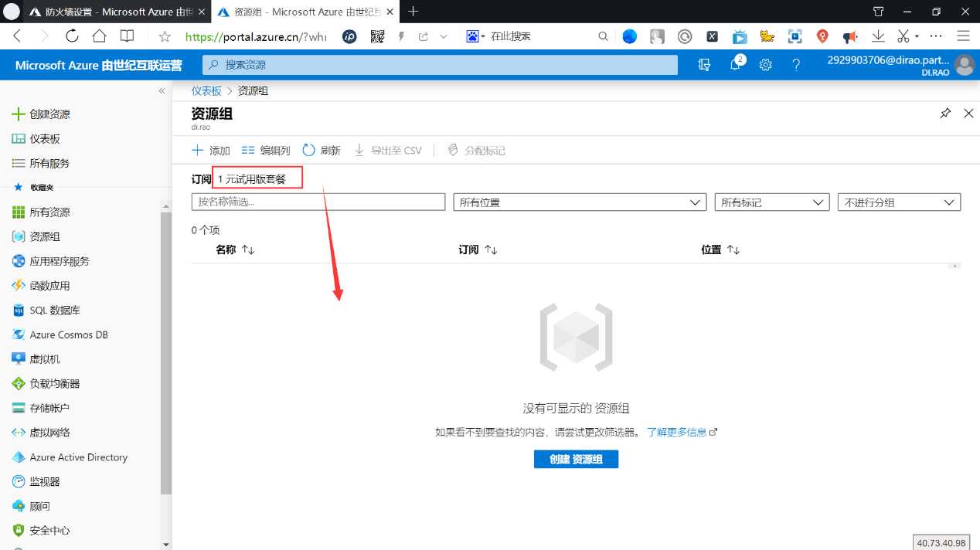Open the help question mark icon

pyautogui.click(x=796, y=65)
